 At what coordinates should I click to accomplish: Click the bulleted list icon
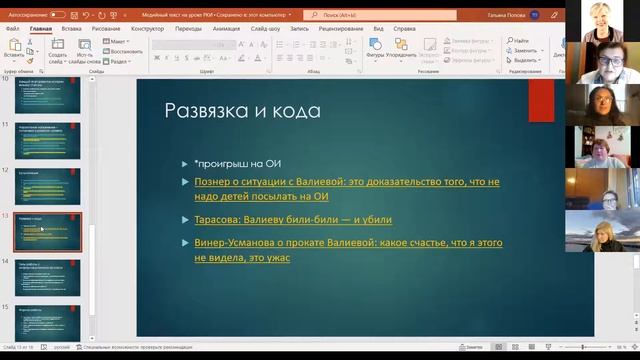[x=280, y=44]
